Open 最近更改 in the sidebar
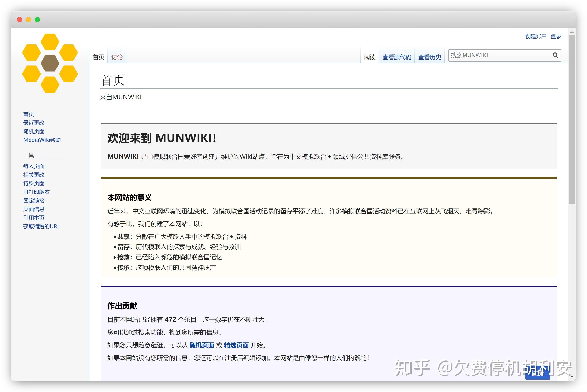 pyautogui.click(x=34, y=123)
